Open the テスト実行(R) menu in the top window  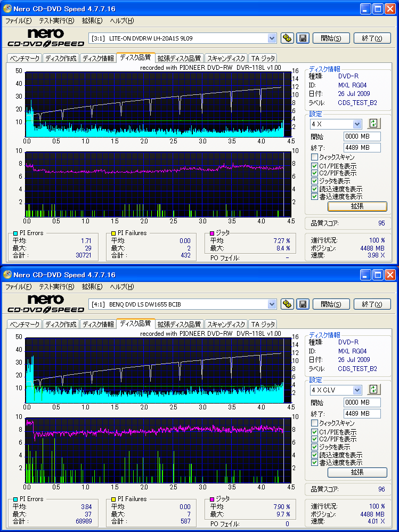[x=56, y=21]
